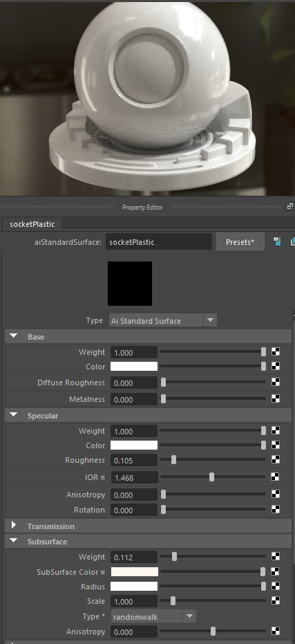Click the Base Weight value field

[134, 352]
